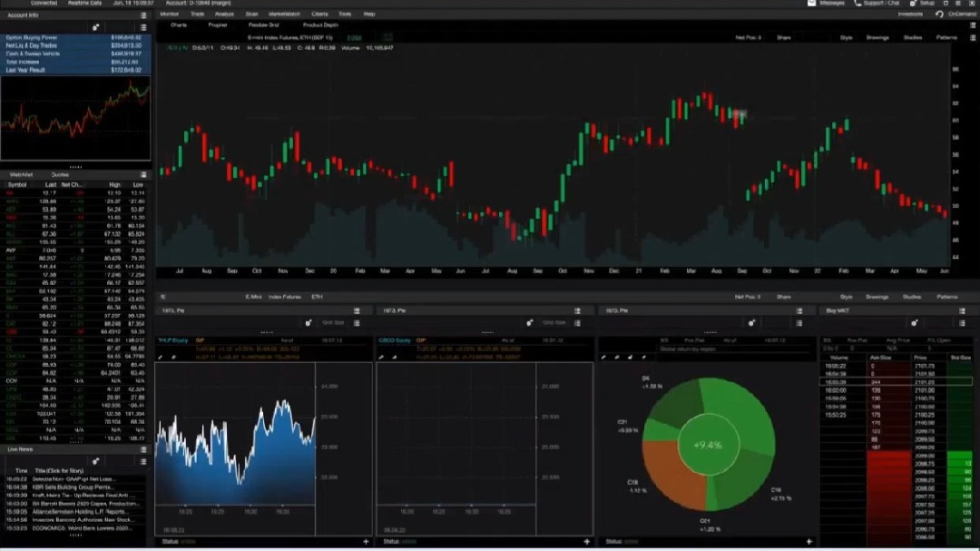This screenshot has width=980, height=551.
Task: Switch to the Product Depth sub-tab
Action: tap(320, 25)
